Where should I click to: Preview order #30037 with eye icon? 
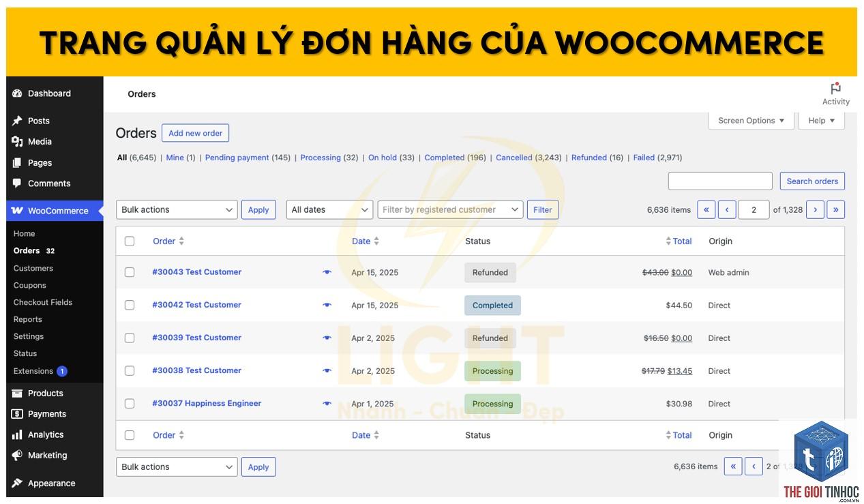[x=327, y=403]
